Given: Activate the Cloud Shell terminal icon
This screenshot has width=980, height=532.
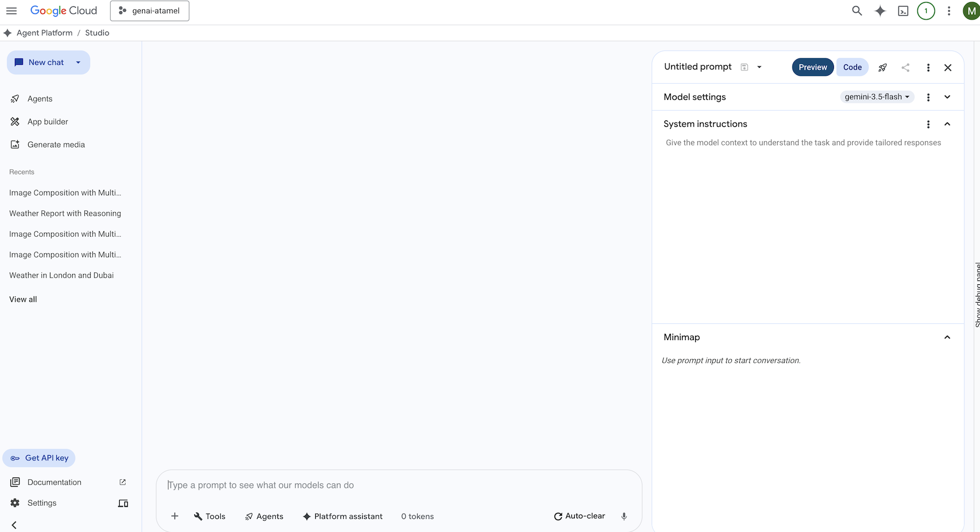Looking at the screenshot, I should (x=903, y=11).
